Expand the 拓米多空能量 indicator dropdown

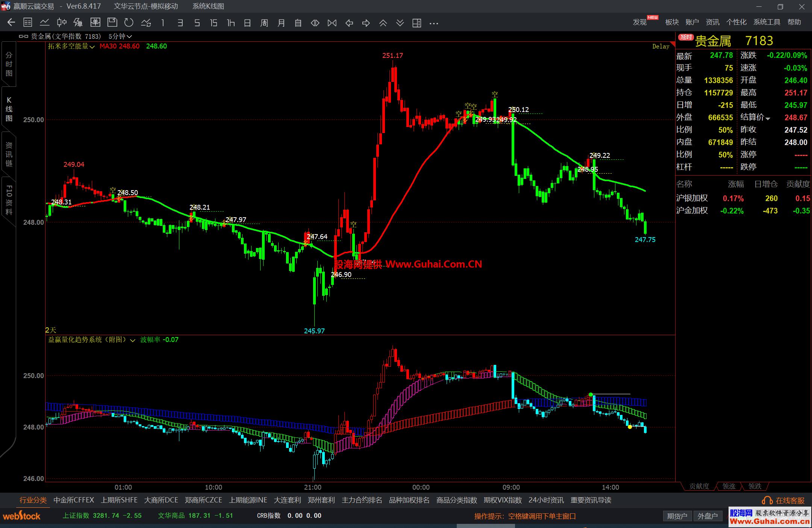click(x=92, y=47)
